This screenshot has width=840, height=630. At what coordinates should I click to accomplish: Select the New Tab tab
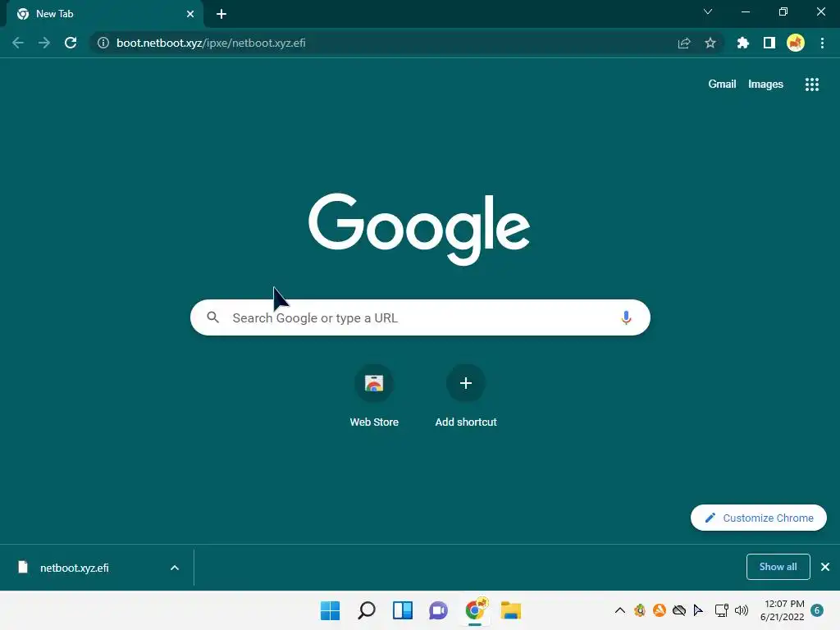coord(106,14)
